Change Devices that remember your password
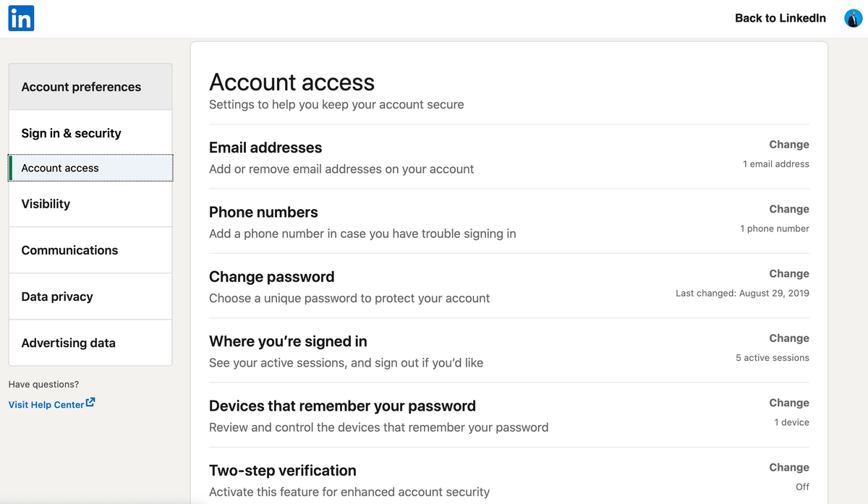The width and height of the screenshot is (868, 504). coord(789,403)
